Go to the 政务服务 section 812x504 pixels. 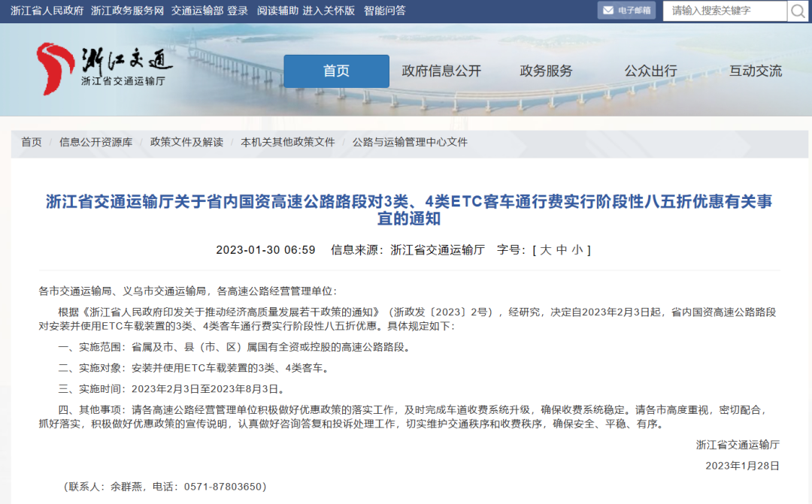coord(546,71)
